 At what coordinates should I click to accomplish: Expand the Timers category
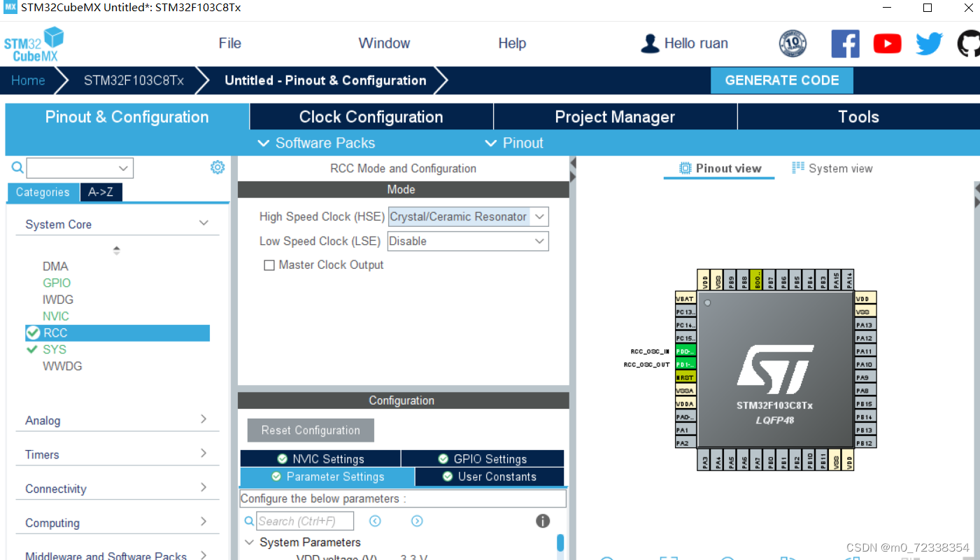204,454
